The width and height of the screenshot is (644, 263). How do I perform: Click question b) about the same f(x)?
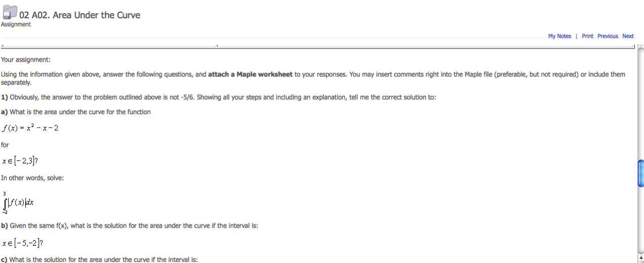pyautogui.click(x=130, y=226)
